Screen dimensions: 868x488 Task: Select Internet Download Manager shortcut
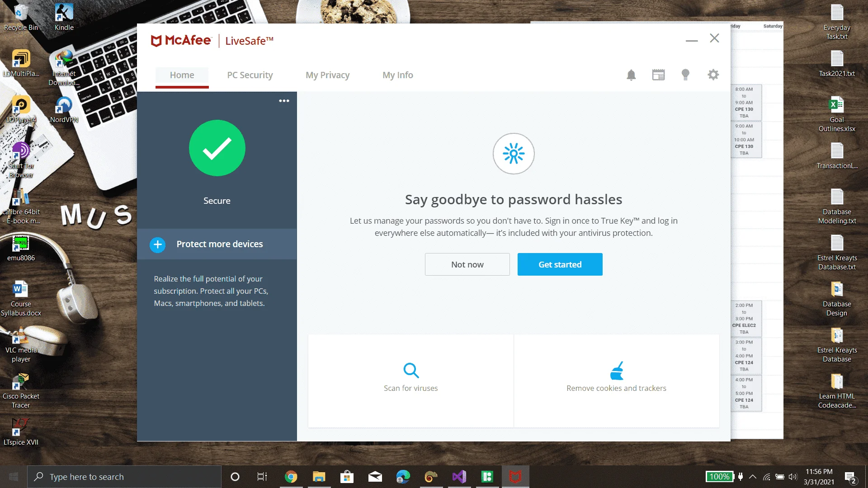click(64, 69)
